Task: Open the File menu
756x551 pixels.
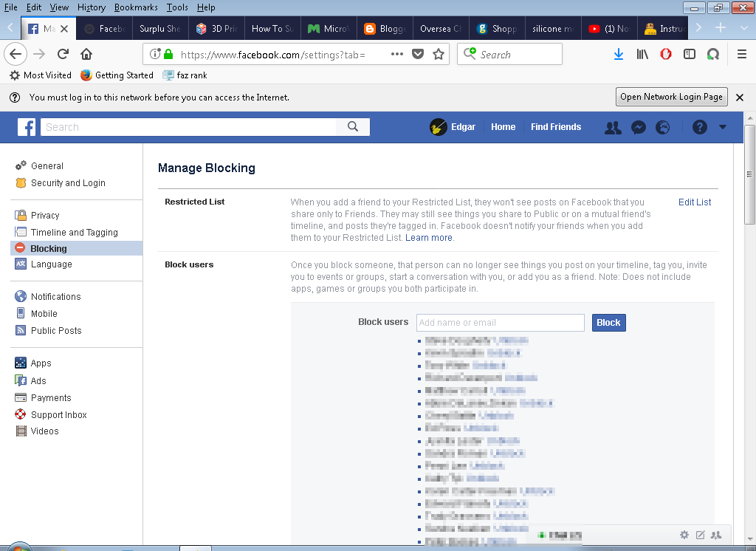Action: tap(10, 7)
